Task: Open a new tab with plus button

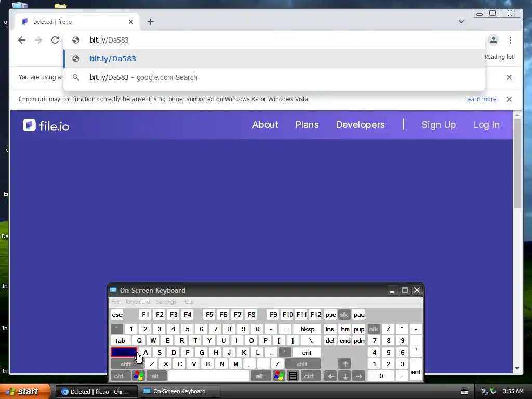Action: 151,22
